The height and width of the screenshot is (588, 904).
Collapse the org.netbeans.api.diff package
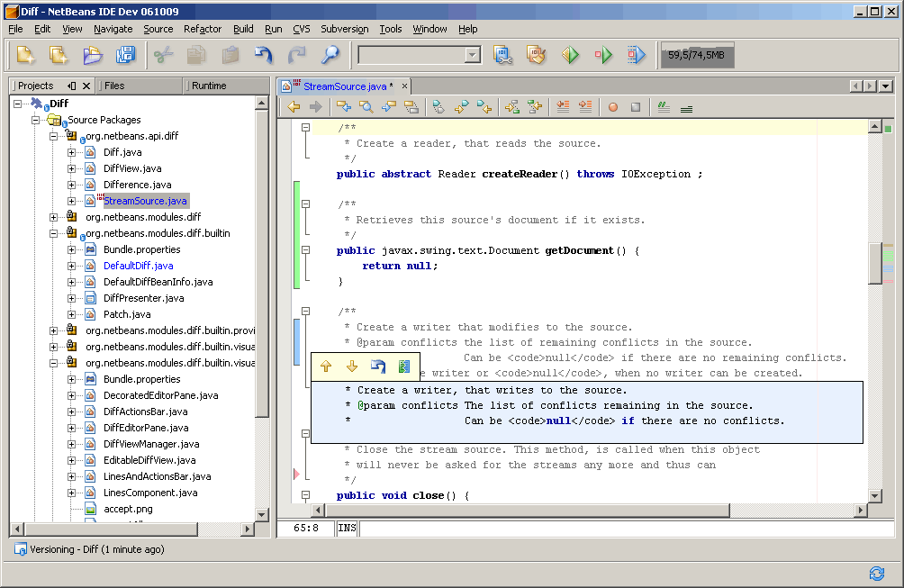(54, 136)
